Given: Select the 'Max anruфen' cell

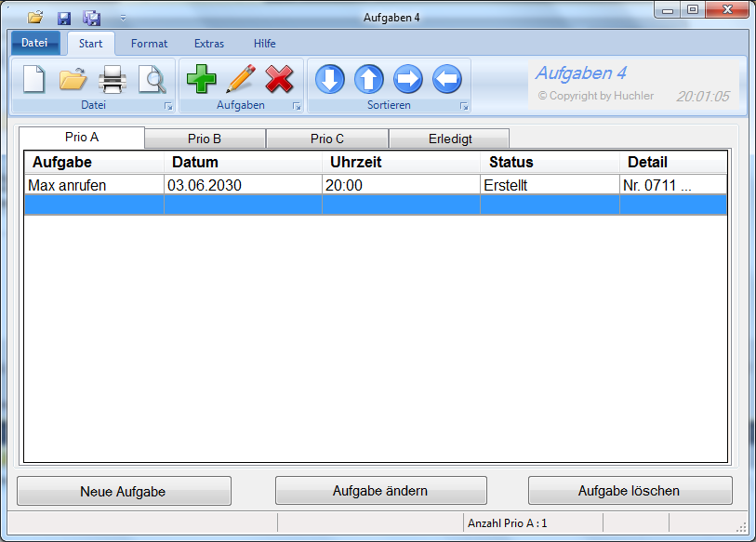Looking at the screenshot, I should [94, 185].
